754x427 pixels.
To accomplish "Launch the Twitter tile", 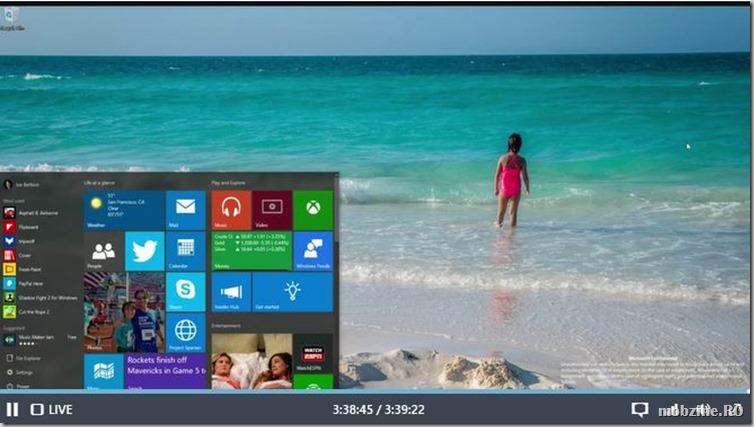I will (144, 251).
